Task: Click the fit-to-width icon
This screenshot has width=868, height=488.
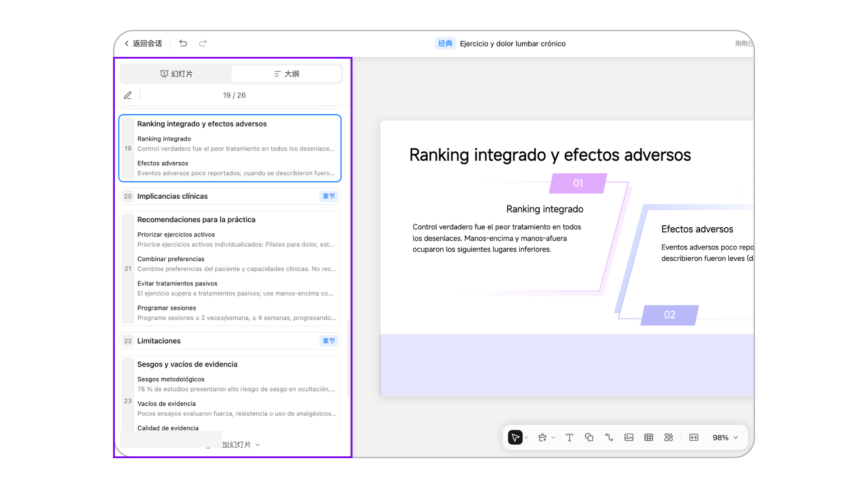Action: click(x=693, y=437)
